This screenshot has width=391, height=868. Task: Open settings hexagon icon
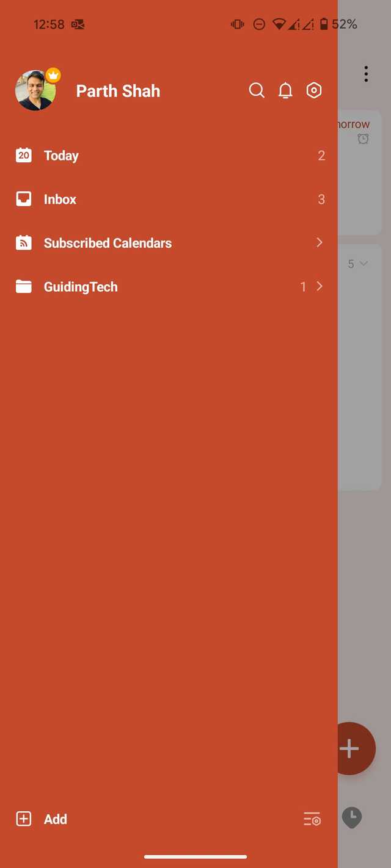point(314,91)
